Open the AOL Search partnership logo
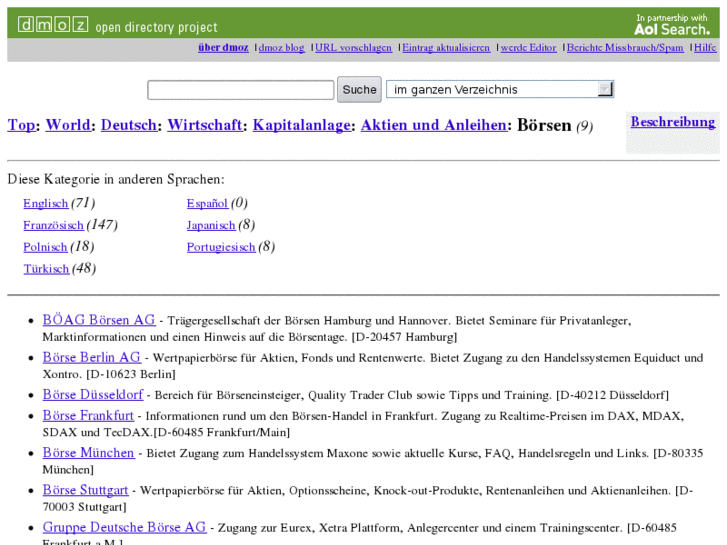727x545 pixels. click(672, 25)
